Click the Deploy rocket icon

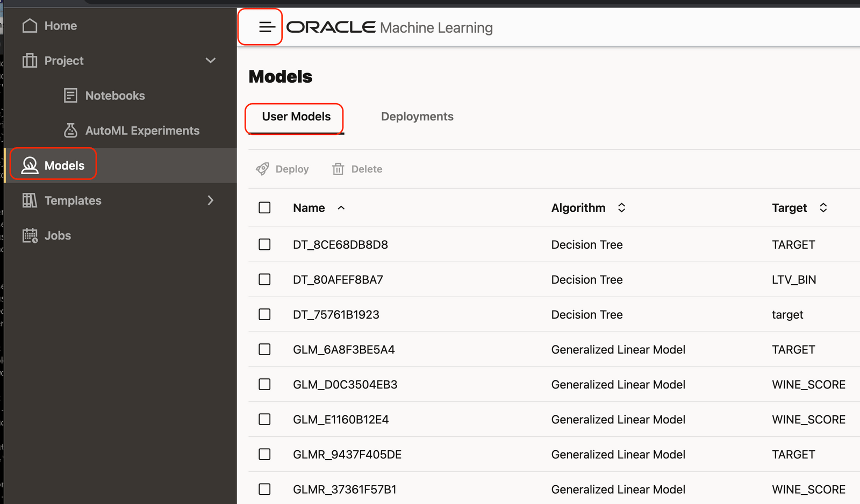pyautogui.click(x=263, y=169)
